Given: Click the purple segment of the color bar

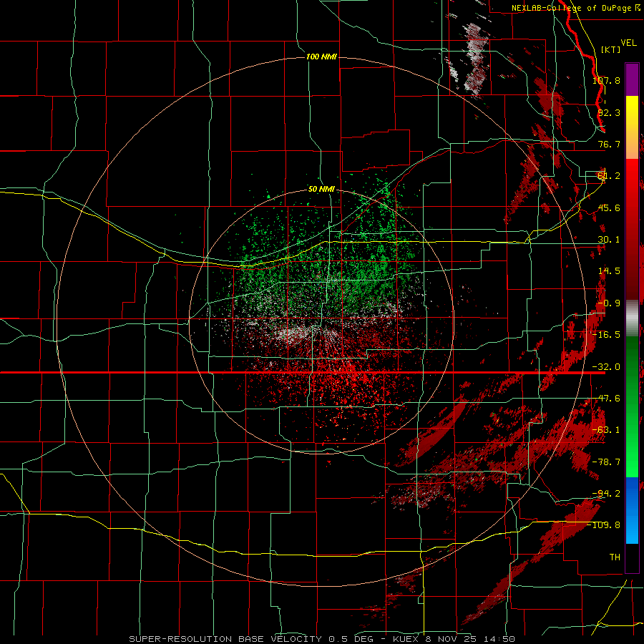Looking at the screenshot, I should point(632,79).
